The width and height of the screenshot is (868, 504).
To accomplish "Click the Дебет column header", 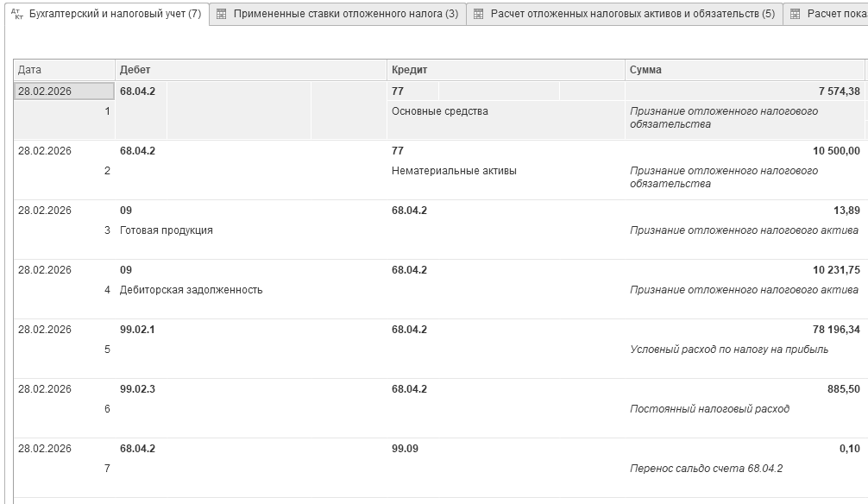I will click(250, 70).
